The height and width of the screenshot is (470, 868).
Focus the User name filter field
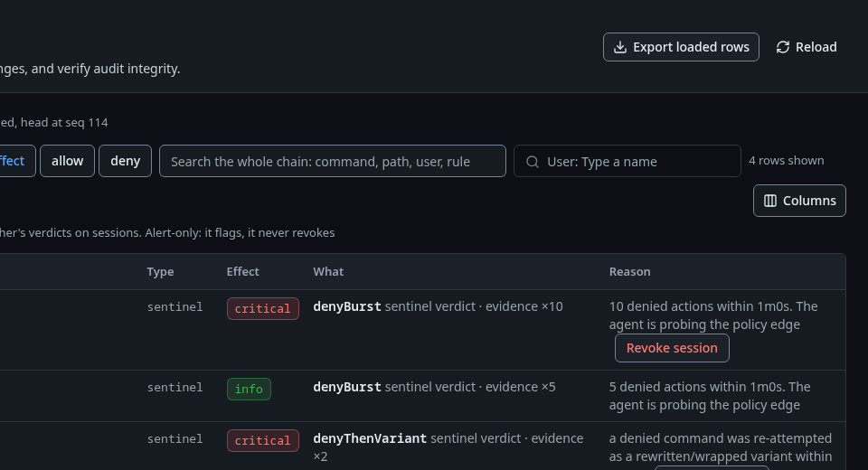point(627,161)
